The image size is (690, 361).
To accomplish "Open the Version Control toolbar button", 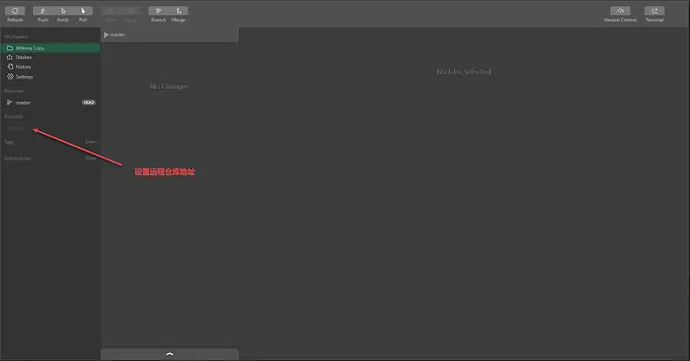I will pos(620,11).
